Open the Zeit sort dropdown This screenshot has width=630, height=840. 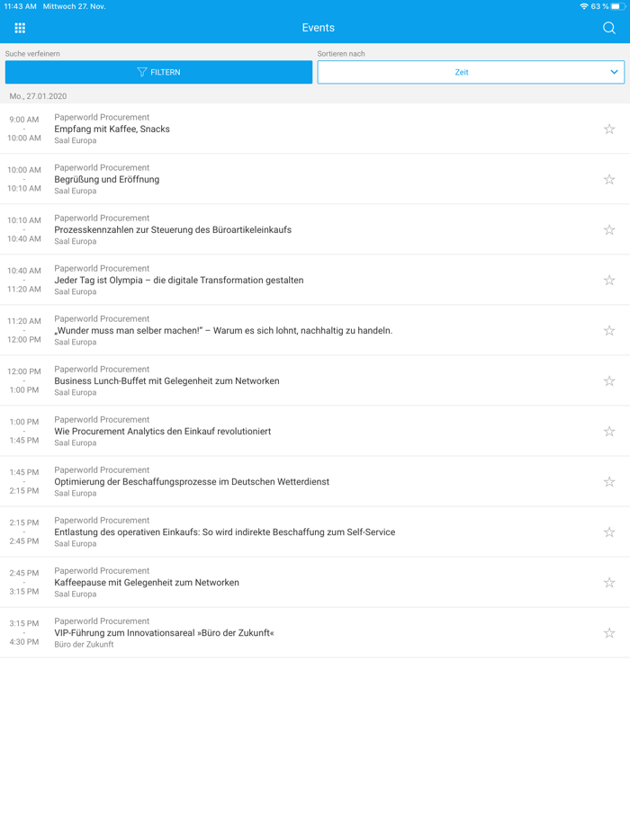click(471, 72)
